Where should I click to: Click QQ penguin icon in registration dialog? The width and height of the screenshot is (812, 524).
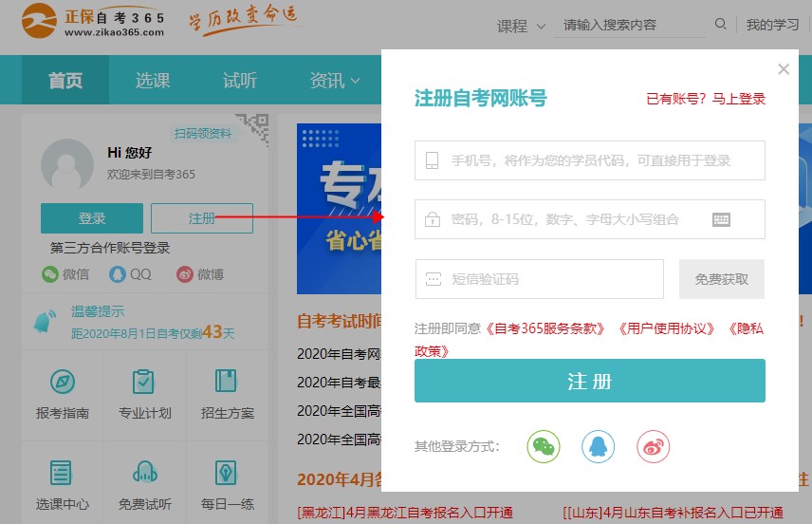tap(599, 446)
